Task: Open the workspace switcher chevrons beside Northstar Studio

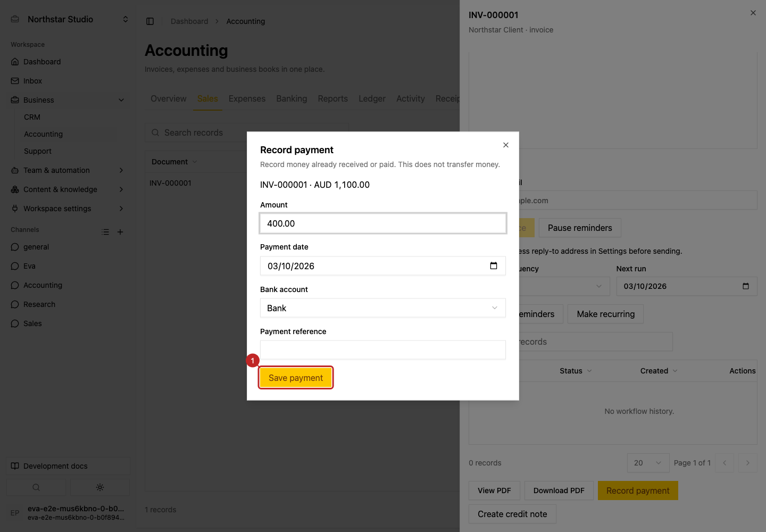Action: [x=126, y=19]
